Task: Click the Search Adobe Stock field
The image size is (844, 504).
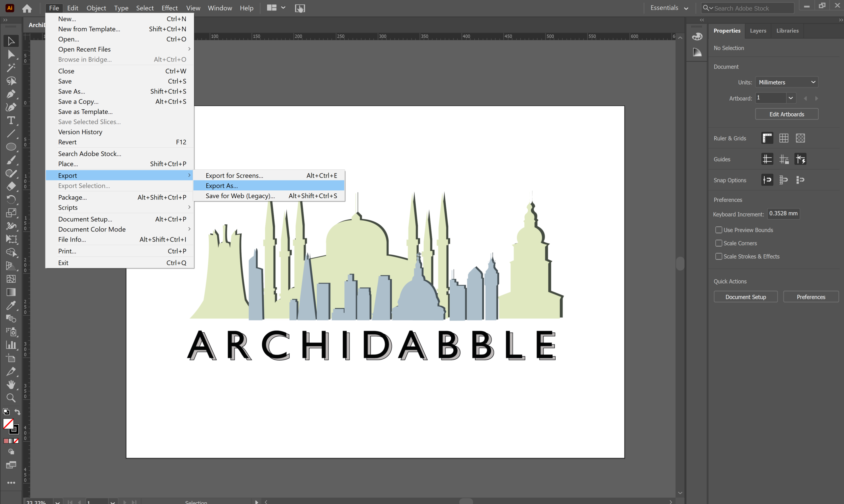Action: pos(747,8)
